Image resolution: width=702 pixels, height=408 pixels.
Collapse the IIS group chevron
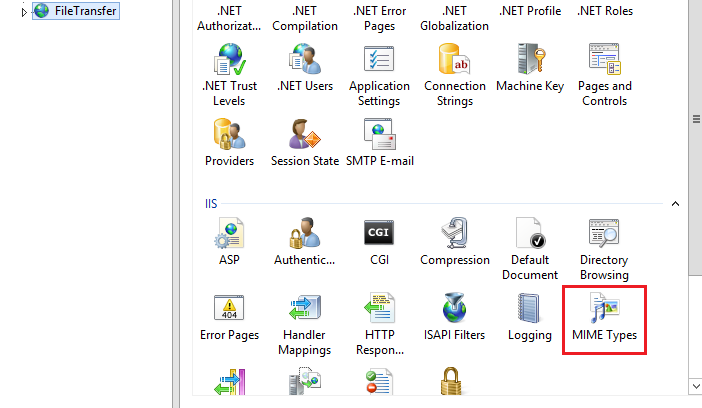point(675,204)
